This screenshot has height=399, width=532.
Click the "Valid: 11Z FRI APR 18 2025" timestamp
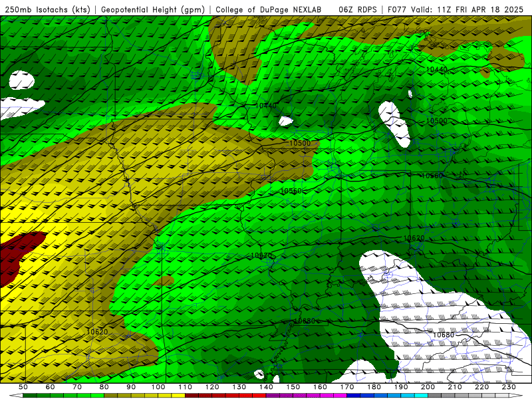point(467,9)
